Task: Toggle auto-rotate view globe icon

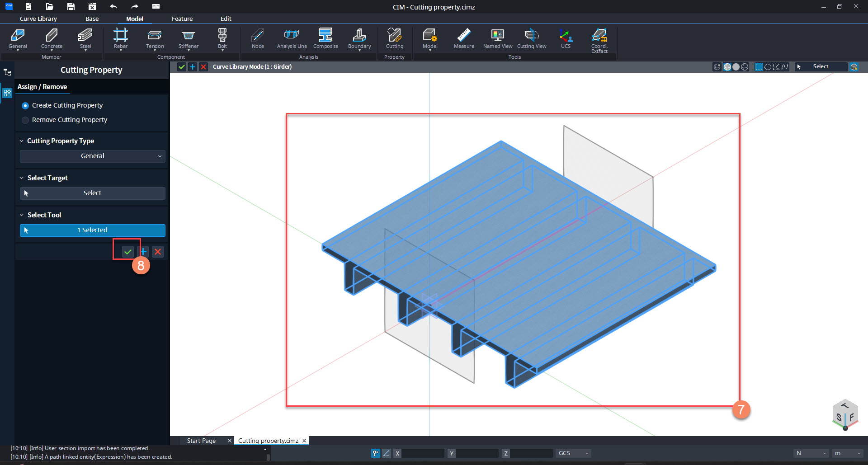Action: [x=717, y=67]
